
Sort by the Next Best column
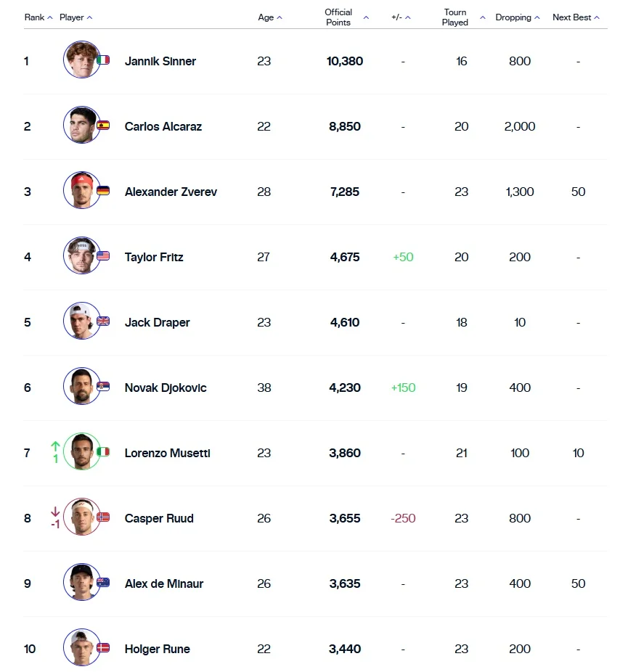coord(576,17)
